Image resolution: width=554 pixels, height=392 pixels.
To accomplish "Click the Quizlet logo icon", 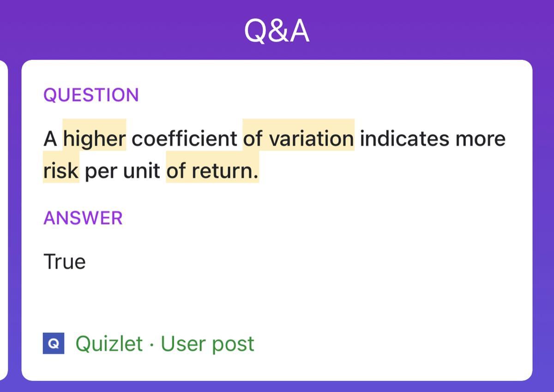I will pos(54,344).
